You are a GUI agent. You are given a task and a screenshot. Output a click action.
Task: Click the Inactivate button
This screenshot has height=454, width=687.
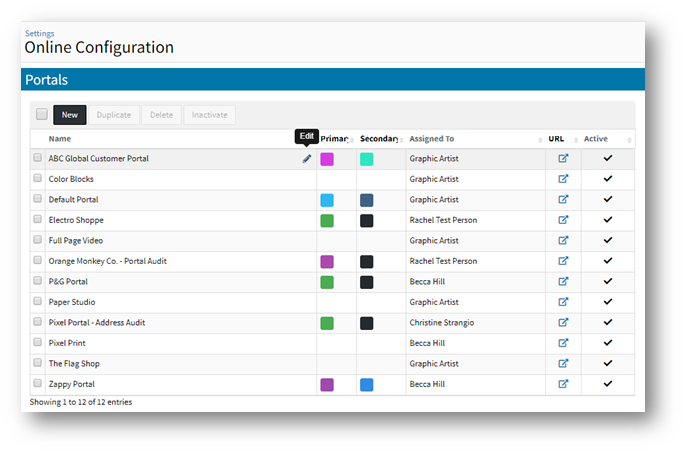coord(209,115)
